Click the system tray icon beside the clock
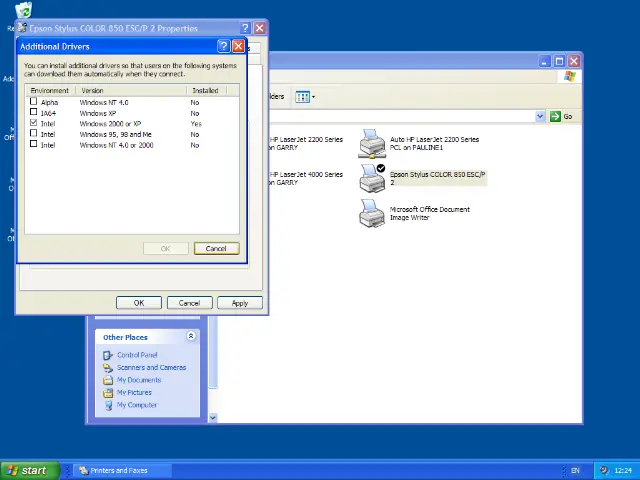Image resolution: width=640 pixels, height=480 pixels. pos(604,470)
